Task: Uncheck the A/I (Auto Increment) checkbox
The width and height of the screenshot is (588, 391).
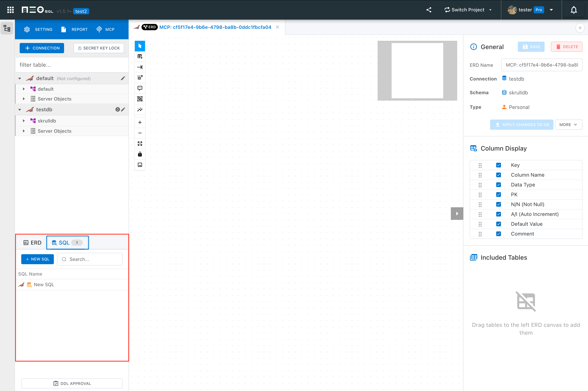Action: (498, 214)
